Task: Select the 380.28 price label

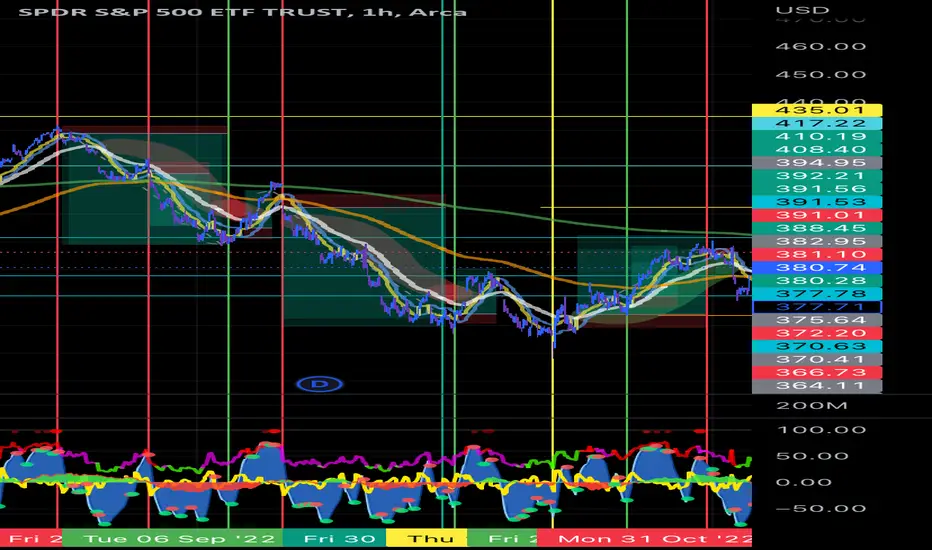Action: coord(817,281)
